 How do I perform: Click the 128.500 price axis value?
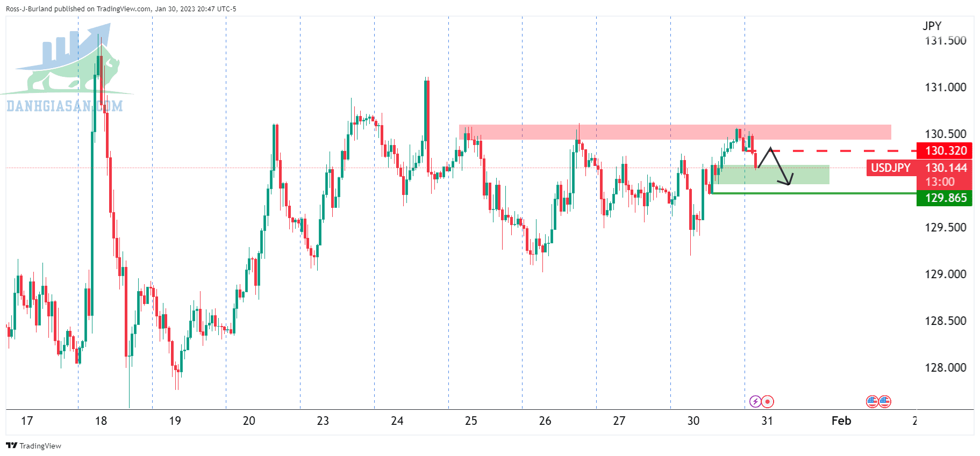click(x=946, y=321)
